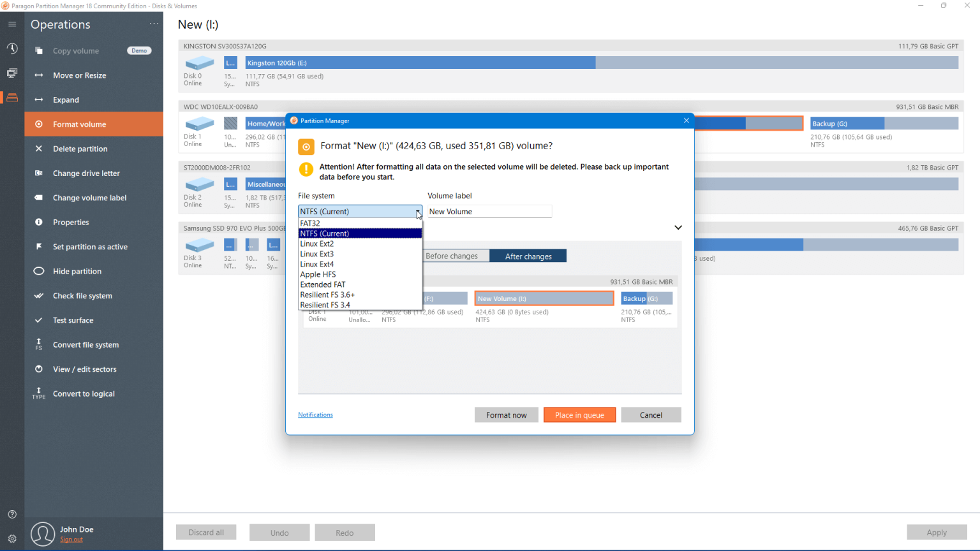Open the help panel via question mark icon
Viewport: 980px width, 551px height.
click(x=11, y=514)
